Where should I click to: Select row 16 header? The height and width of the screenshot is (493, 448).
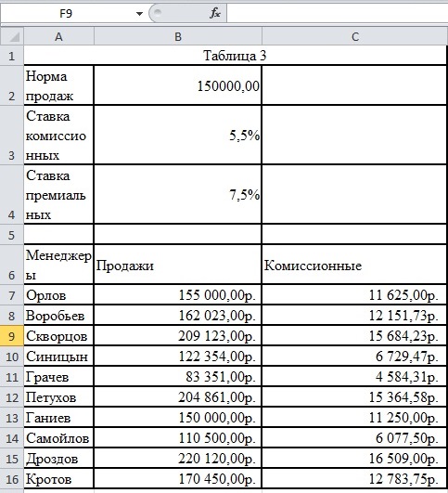click(x=12, y=479)
